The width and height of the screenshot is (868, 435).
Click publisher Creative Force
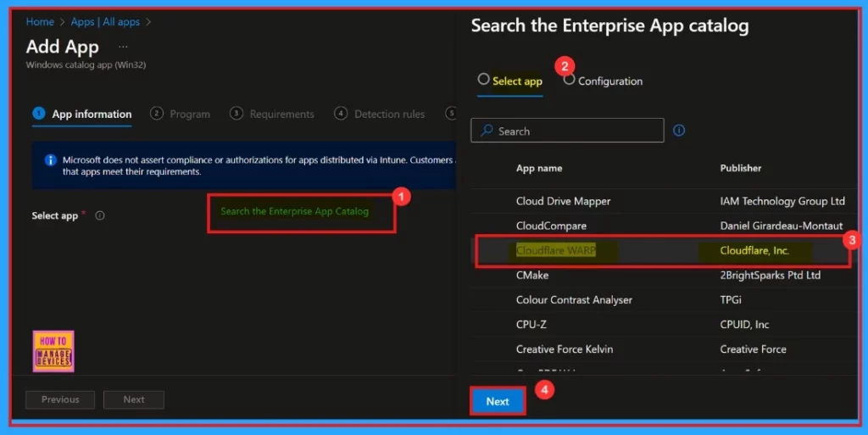click(753, 349)
